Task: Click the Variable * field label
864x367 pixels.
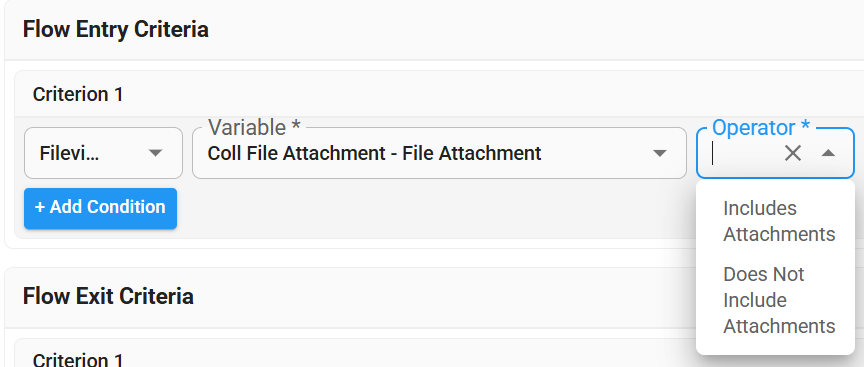Action: tap(254, 128)
